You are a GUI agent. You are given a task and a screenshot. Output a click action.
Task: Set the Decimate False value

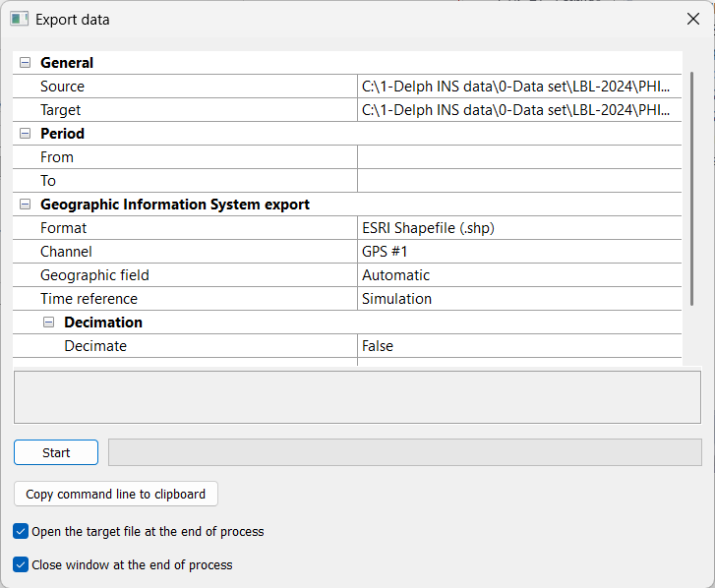click(x=519, y=346)
